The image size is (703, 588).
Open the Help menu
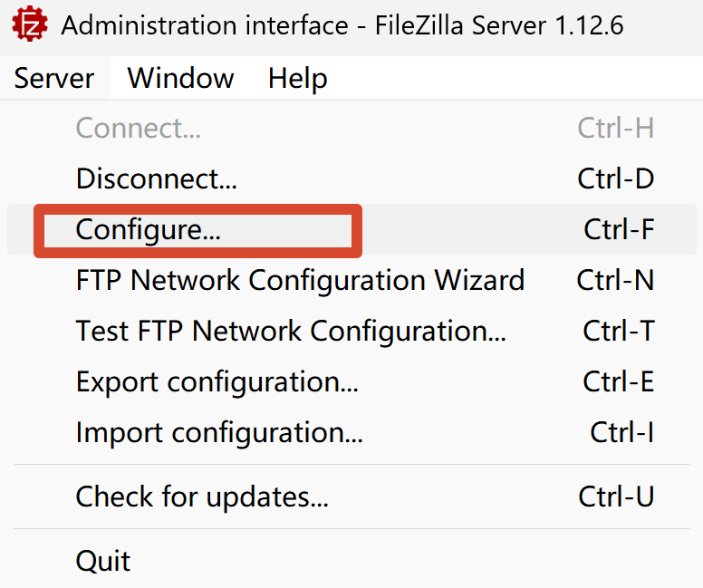[298, 78]
